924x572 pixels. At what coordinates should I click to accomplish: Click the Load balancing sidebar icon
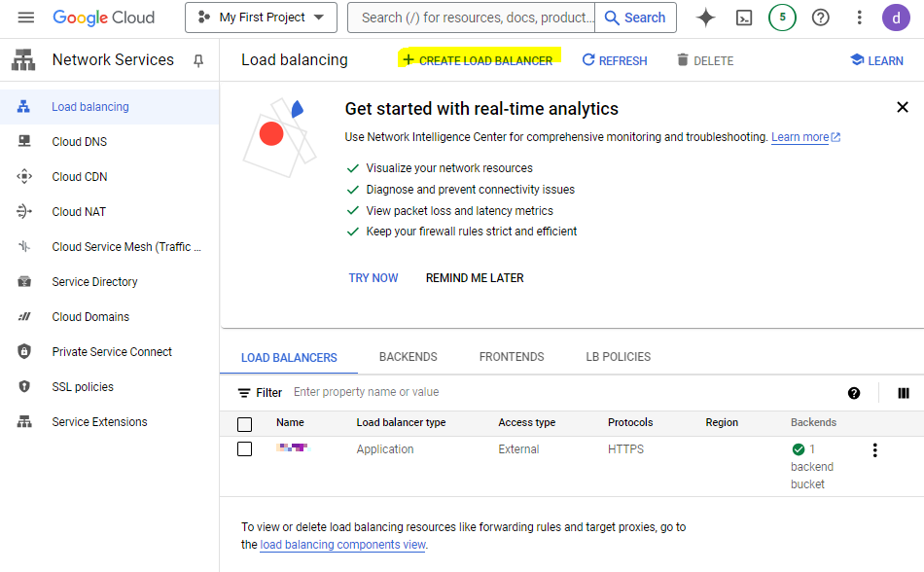tap(23, 107)
